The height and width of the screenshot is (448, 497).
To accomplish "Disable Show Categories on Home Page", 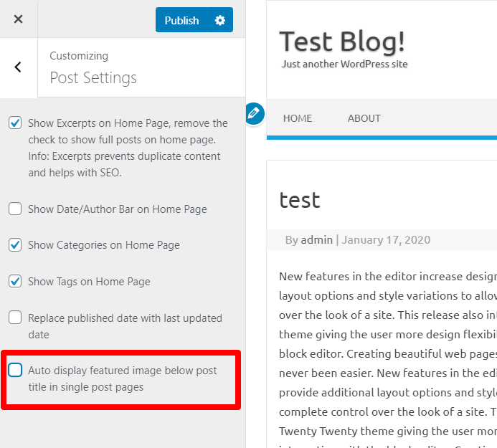I will coord(15,245).
